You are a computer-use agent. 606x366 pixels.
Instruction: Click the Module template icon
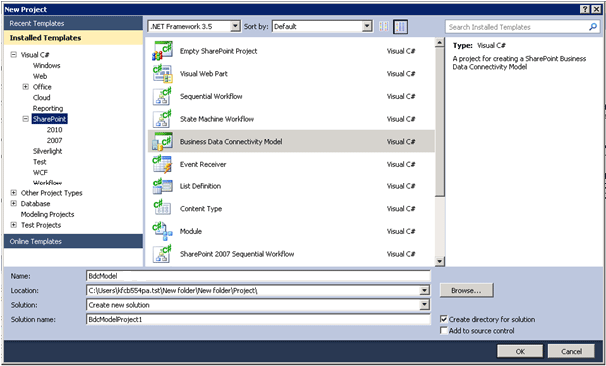(x=162, y=231)
